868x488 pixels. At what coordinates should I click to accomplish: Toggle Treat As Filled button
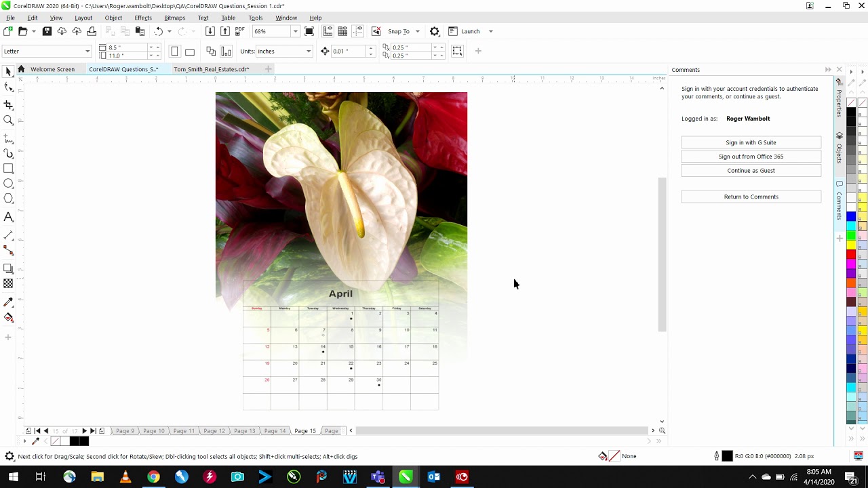point(457,51)
